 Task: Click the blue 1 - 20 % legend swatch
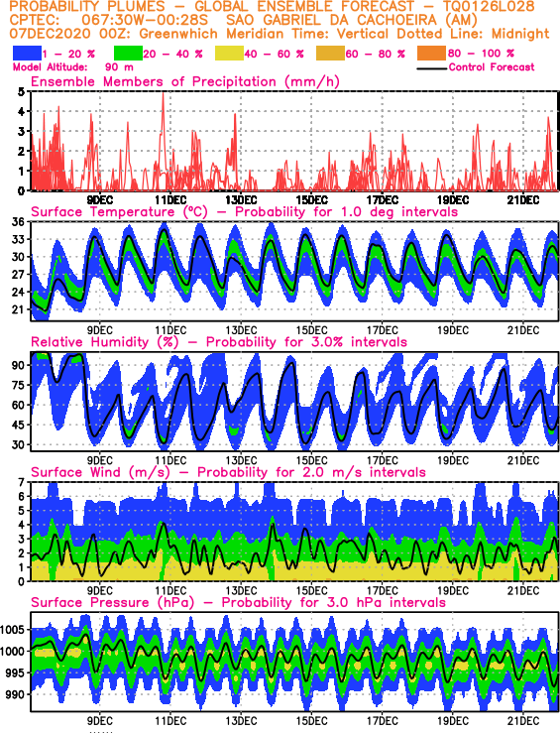pos(28,54)
